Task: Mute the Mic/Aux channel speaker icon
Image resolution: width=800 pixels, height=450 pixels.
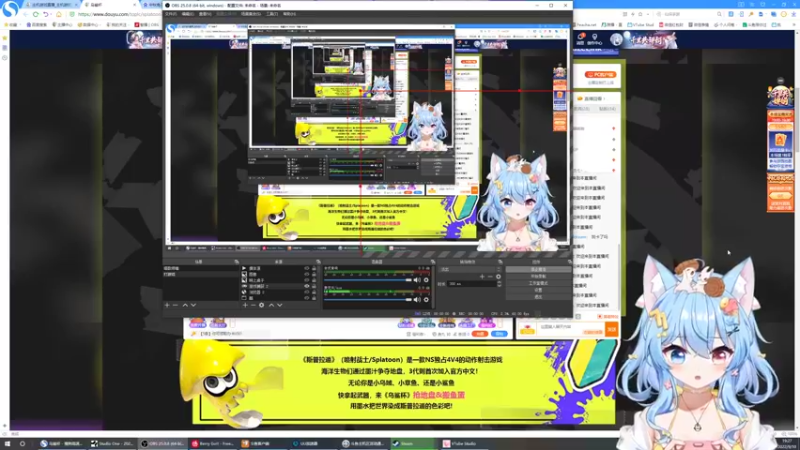Action: pos(417,299)
